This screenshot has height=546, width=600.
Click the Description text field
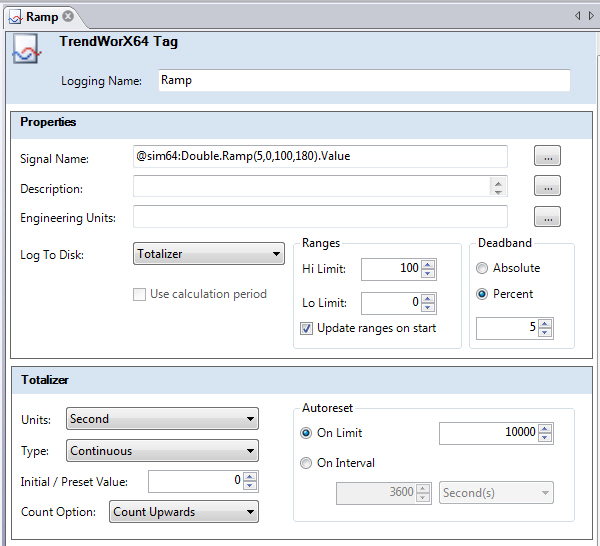pos(311,186)
